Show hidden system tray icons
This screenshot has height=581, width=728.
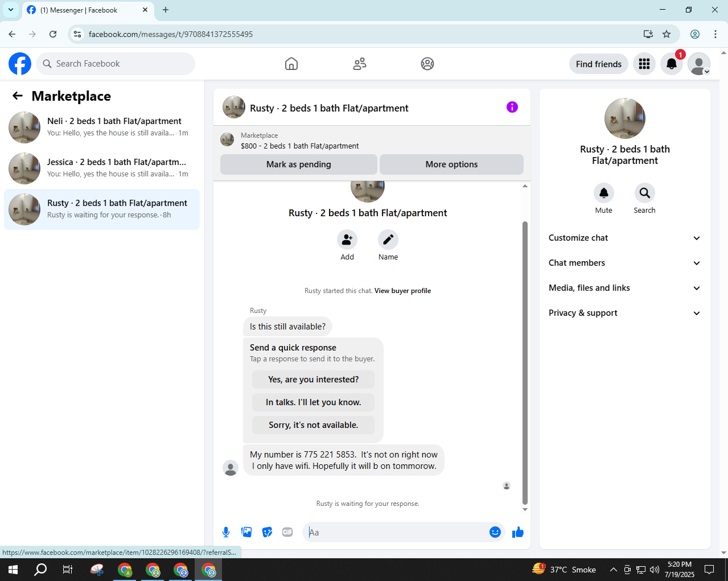click(x=613, y=570)
